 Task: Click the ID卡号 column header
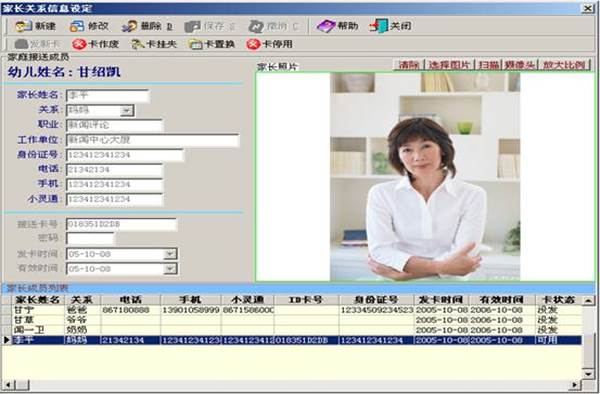[307, 300]
